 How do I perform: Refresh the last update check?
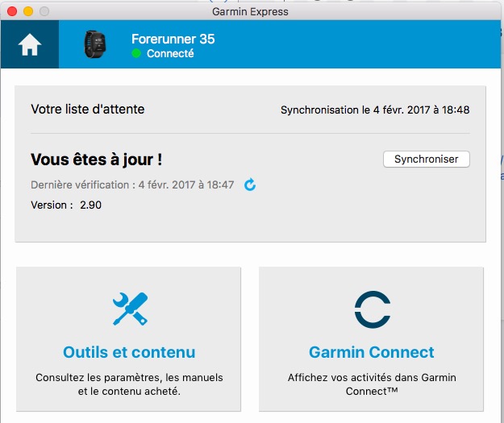[x=250, y=185]
